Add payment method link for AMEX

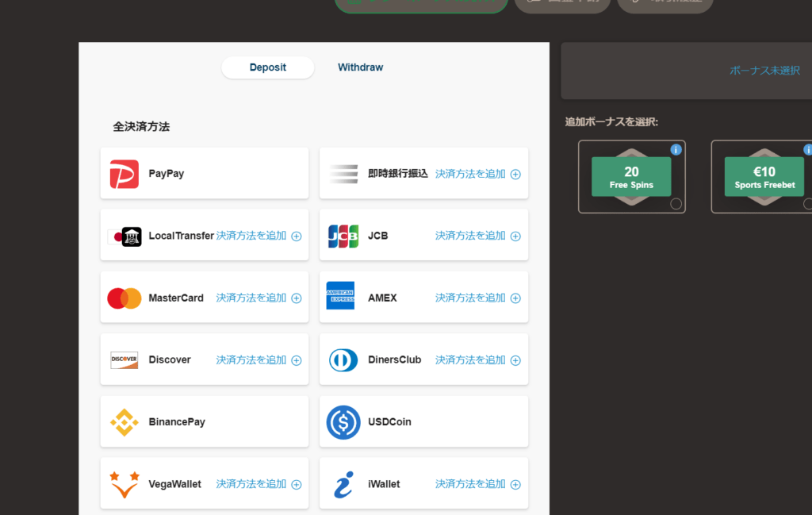point(470,298)
